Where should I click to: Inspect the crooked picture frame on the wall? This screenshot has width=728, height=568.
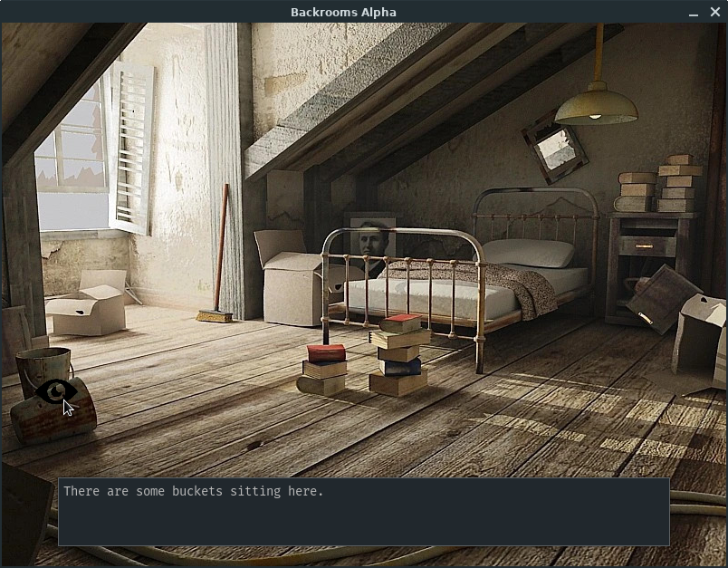pos(555,147)
